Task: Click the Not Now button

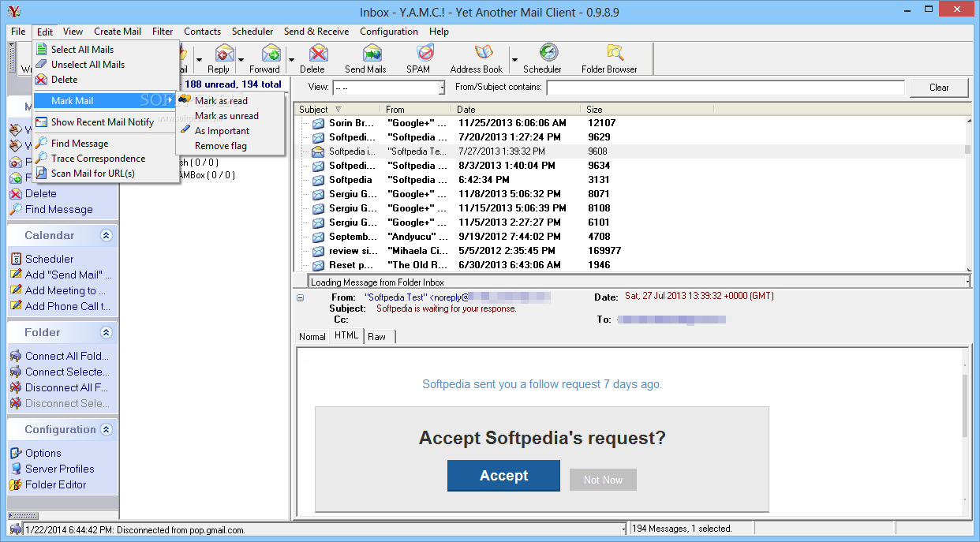Action: pyautogui.click(x=603, y=480)
